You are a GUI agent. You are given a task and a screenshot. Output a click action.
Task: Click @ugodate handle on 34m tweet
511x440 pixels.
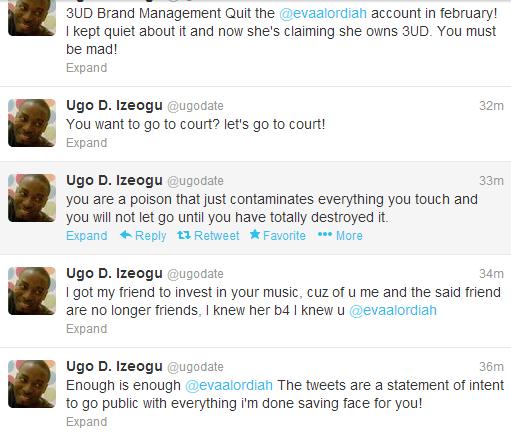coord(195,274)
